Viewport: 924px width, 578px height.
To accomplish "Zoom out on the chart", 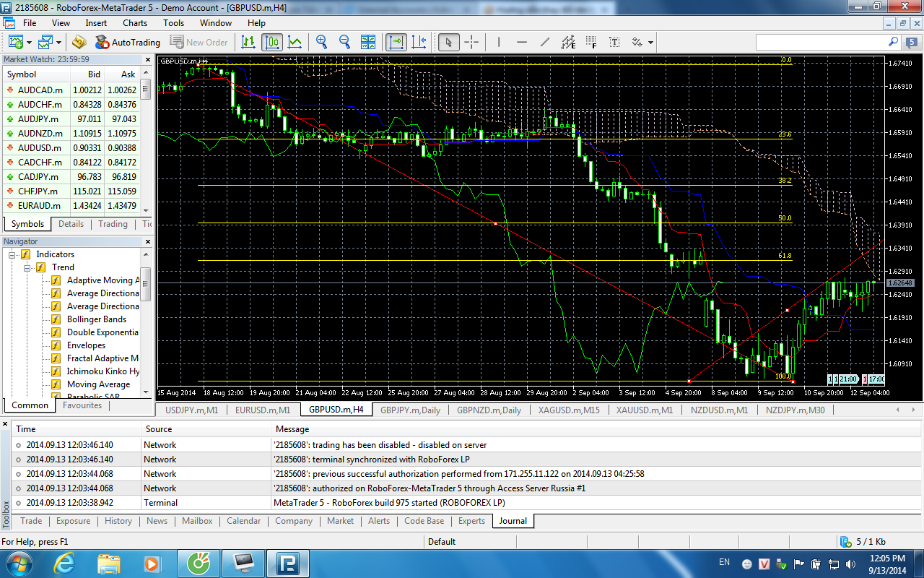I will tap(344, 42).
